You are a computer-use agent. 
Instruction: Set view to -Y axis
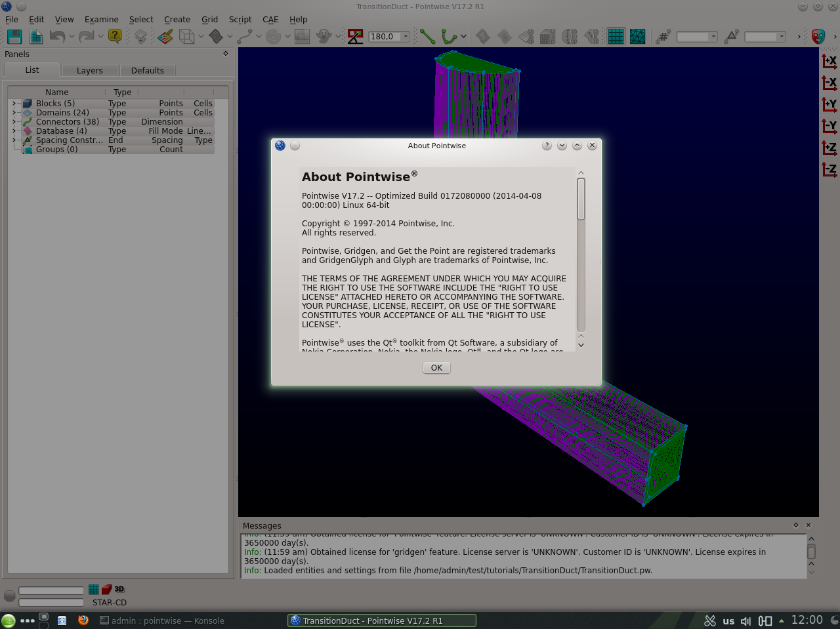(829, 126)
